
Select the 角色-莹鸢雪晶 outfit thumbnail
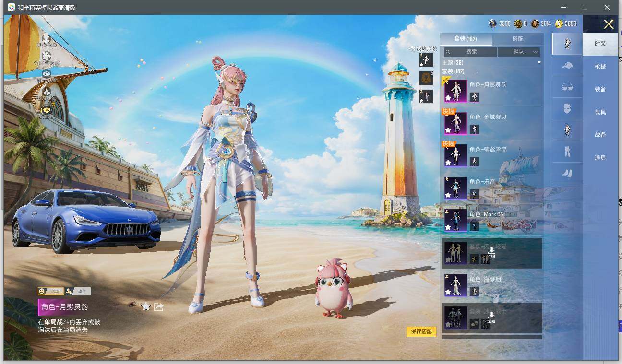pyautogui.click(x=455, y=155)
